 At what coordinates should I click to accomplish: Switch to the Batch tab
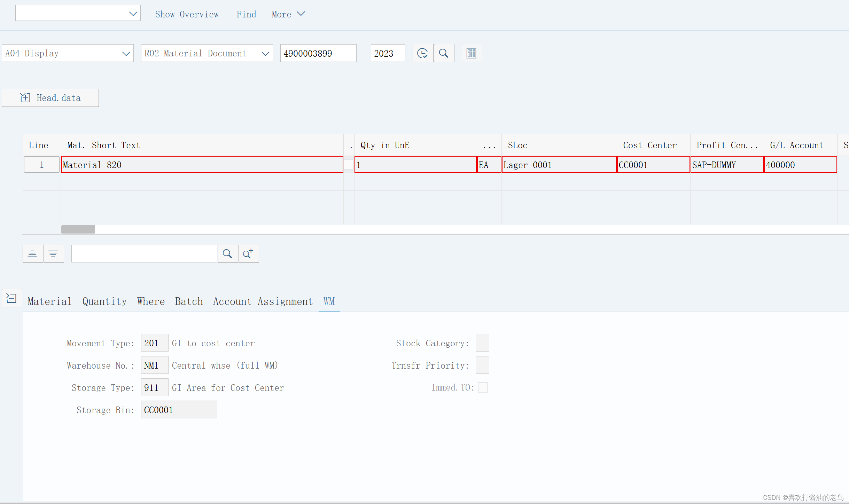[x=189, y=301]
